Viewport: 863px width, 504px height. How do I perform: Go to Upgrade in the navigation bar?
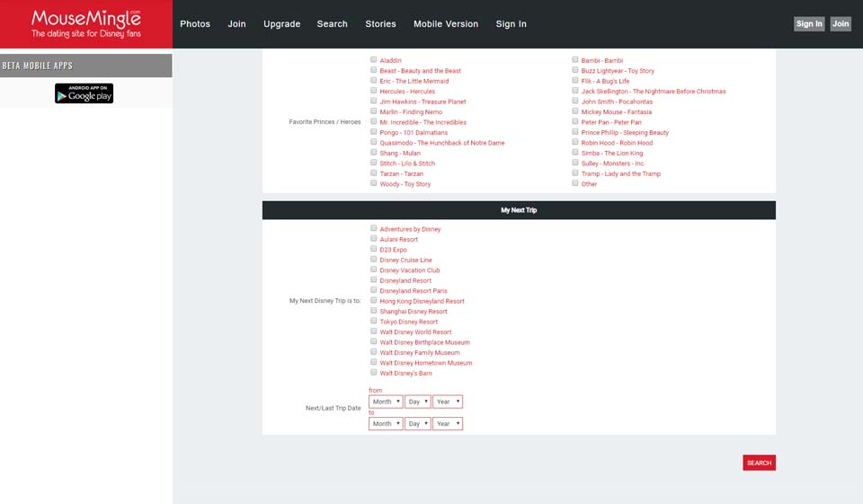click(281, 24)
